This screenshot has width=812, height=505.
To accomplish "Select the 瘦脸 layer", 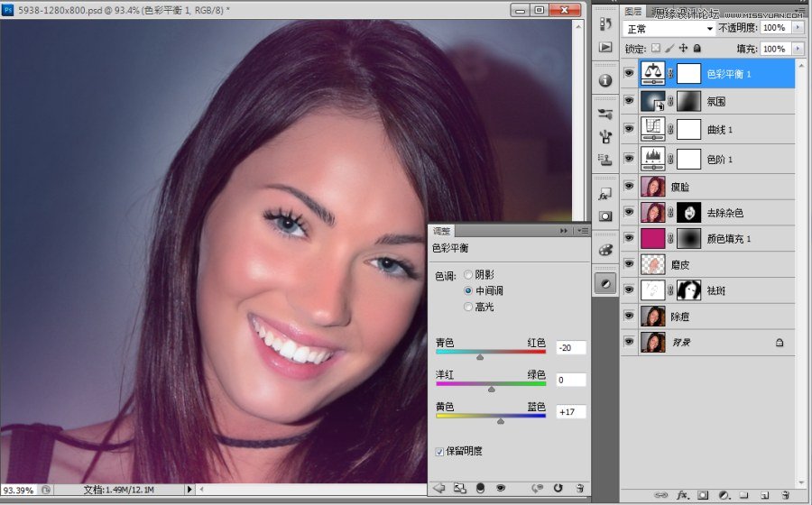I will (717, 187).
